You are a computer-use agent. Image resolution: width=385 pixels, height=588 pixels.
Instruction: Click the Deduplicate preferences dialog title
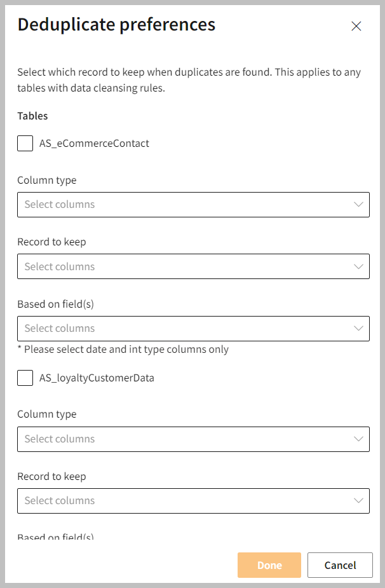coord(116,25)
